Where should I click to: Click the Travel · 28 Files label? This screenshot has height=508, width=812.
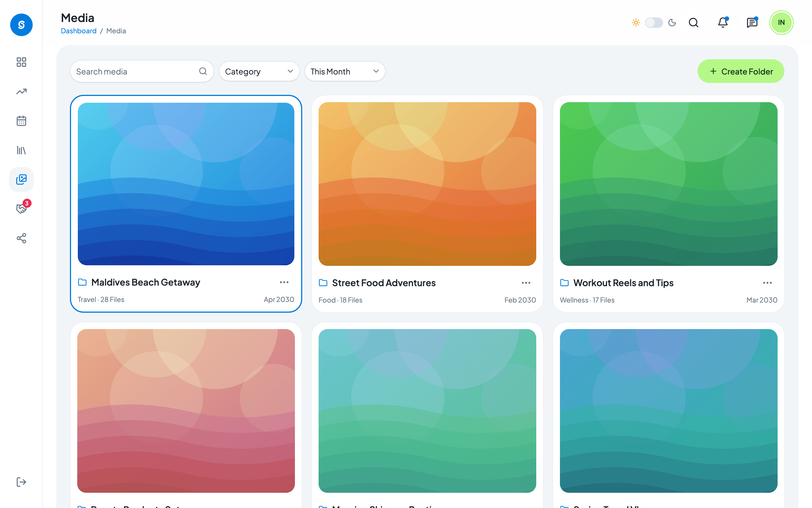pyautogui.click(x=101, y=299)
